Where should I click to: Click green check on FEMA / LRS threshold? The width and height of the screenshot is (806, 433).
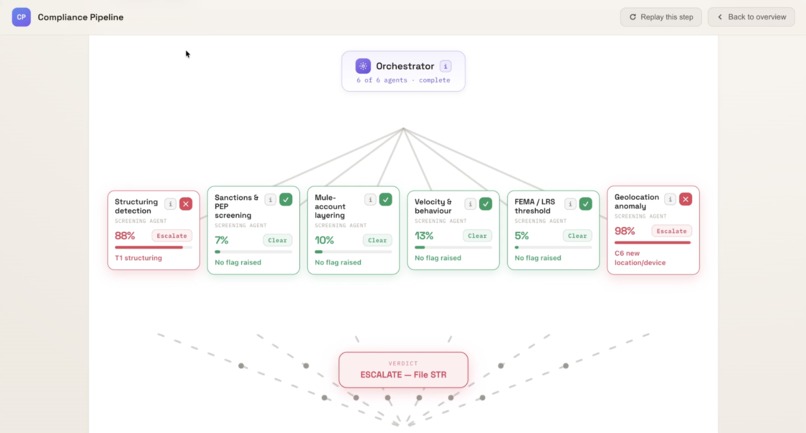(x=585, y=204)
